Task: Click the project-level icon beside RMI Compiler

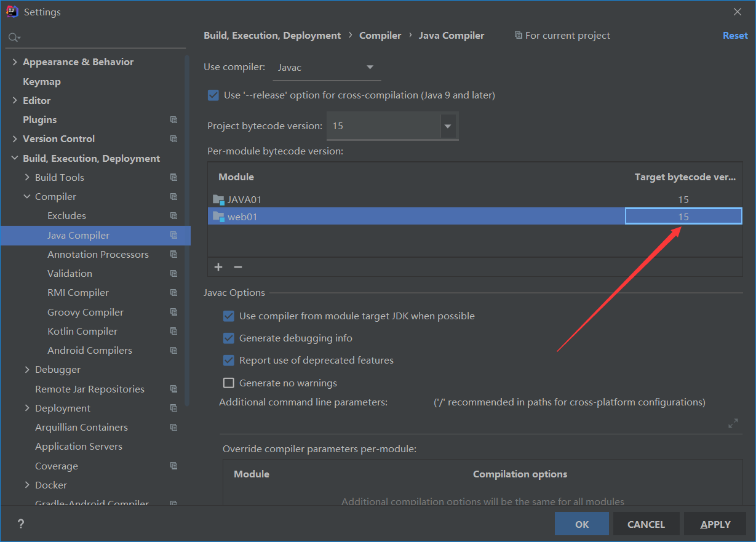Action: coord(174,293)
